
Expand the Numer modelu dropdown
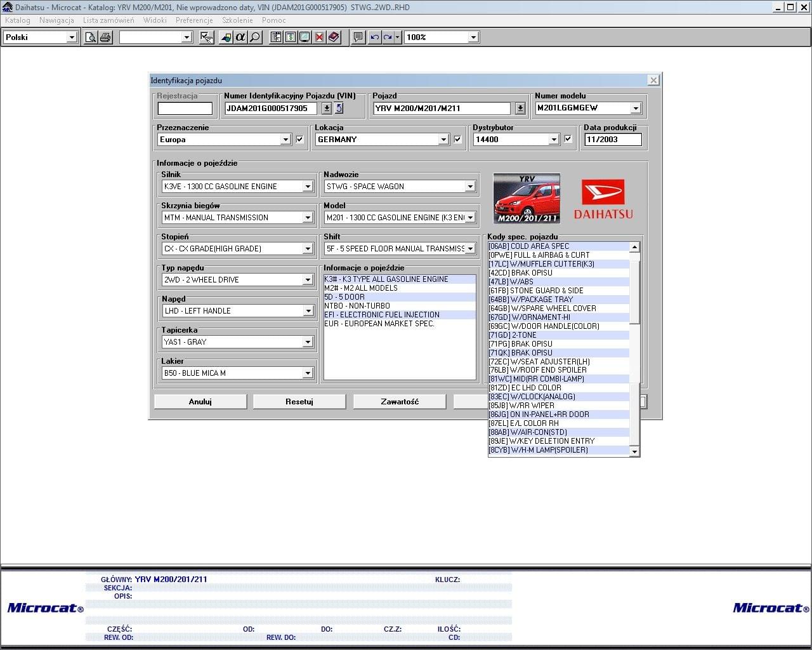point(636,109)
